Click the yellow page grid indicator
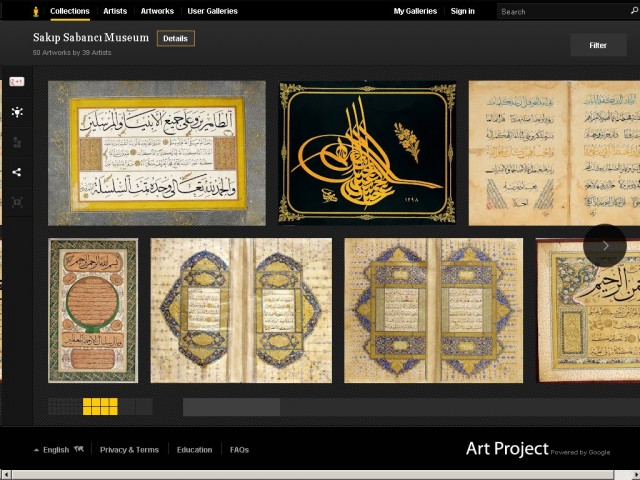This screenshot has height=480, width=640. click(x=100, y=407)
